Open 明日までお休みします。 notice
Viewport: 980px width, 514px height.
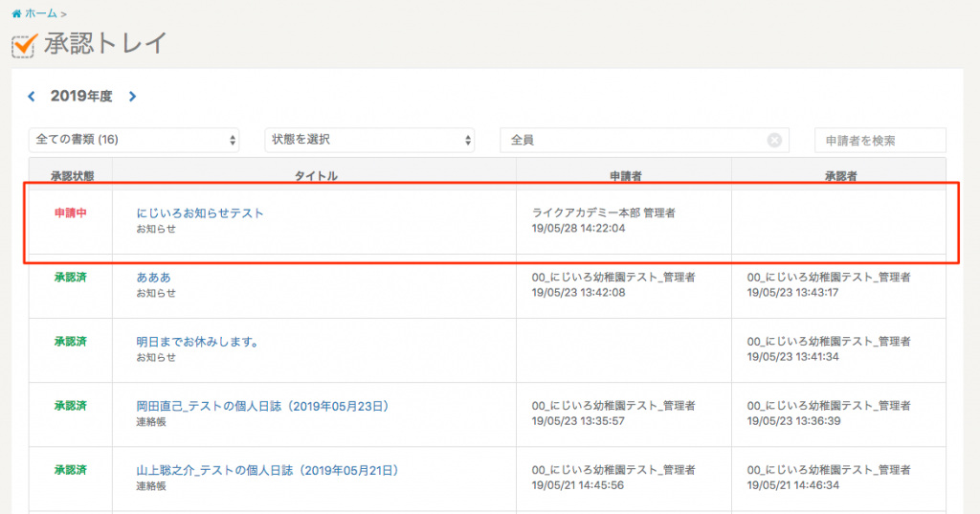[x=199, y=341]
